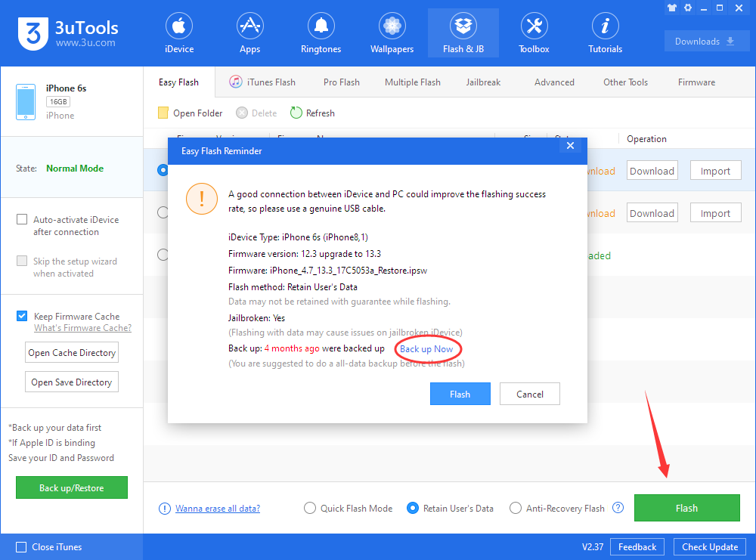Viewport: 756px width, 560px height.
Task: Open Wanna erase all data link
Action: click(x=218, y=509)
